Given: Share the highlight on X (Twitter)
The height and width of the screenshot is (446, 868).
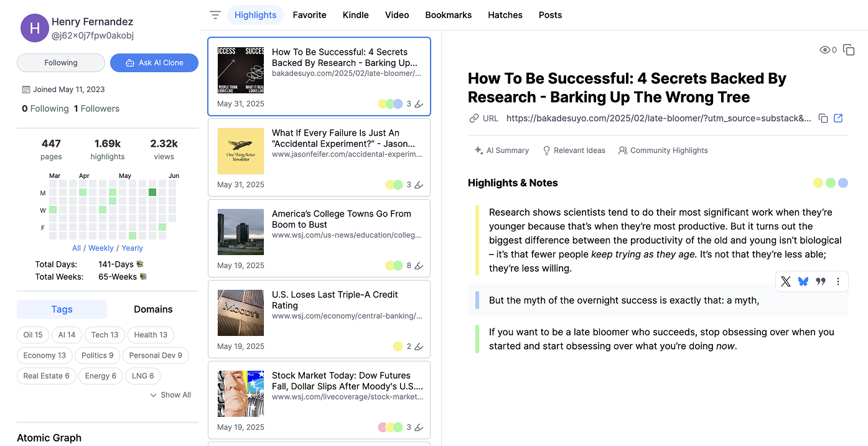Looking at the screenshot, I should pos(786,282).
